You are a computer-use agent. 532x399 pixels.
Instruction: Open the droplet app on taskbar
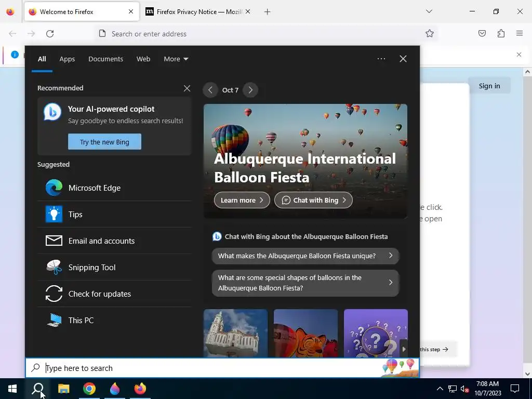point(115,389)
